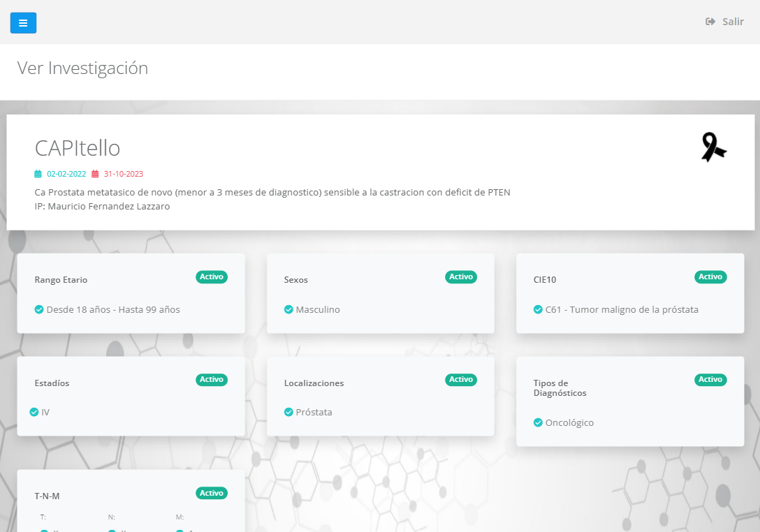Select the stage IV check mark
Image resolution: width=760 pixels, height=532 pixels.
pos(34,412)
